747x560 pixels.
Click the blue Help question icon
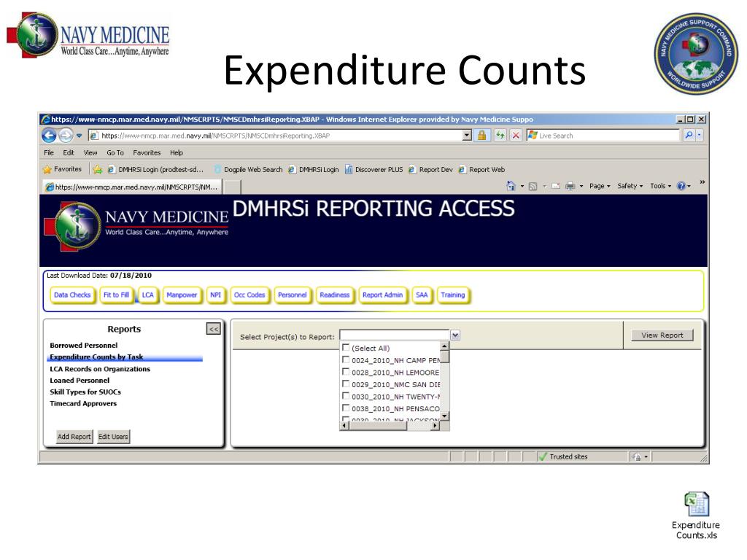pos(682,186)
